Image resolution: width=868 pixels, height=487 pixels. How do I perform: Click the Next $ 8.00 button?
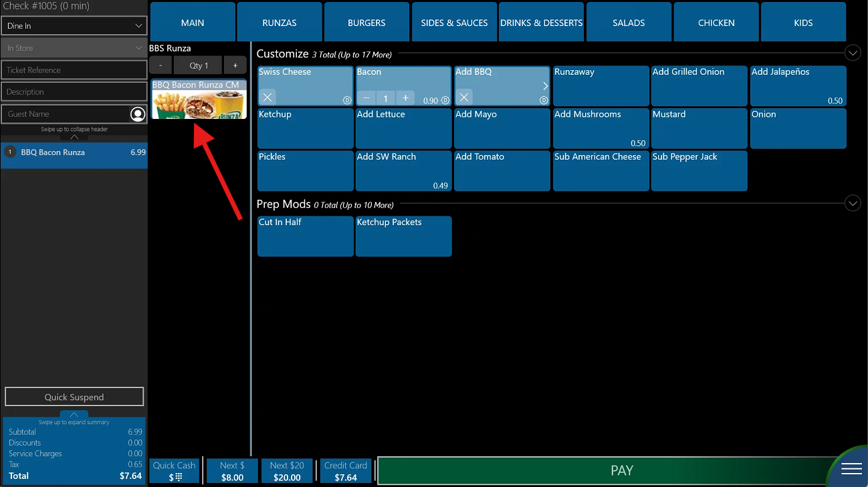[232, 471]
